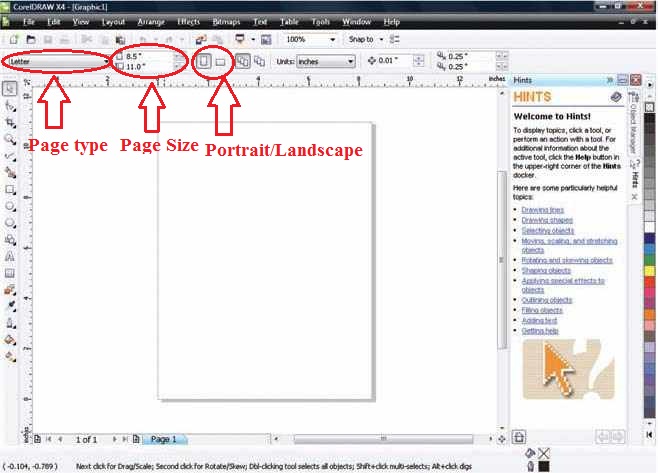658x473 pixels.
Task: Click the New document icon
Action: (14, 39)
